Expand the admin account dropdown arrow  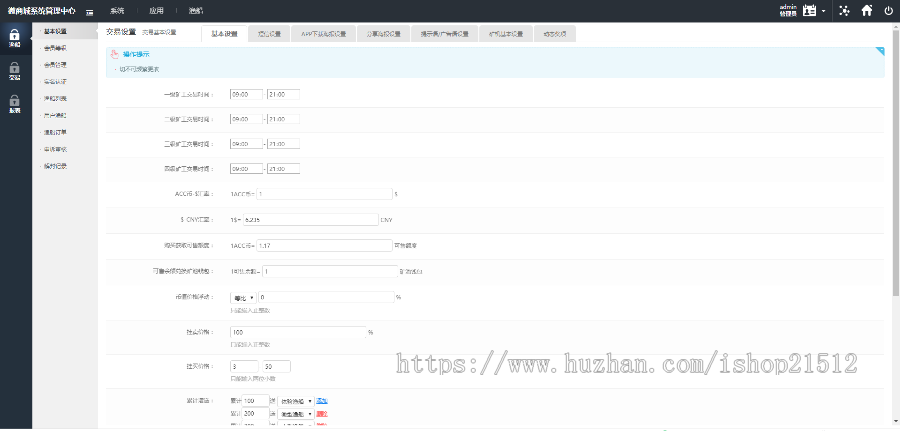pyautogui.click(x=824, y=11)
